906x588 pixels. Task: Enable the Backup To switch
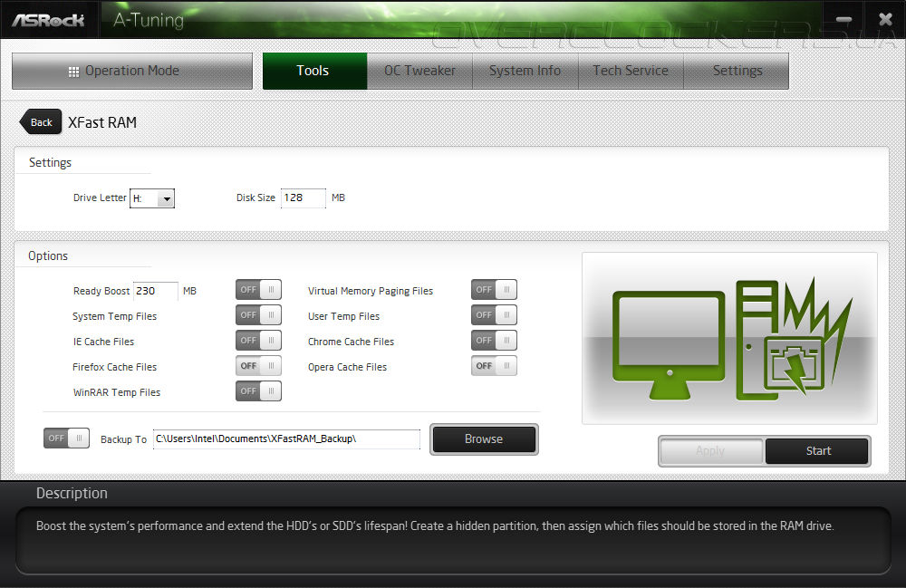point(66,439)
